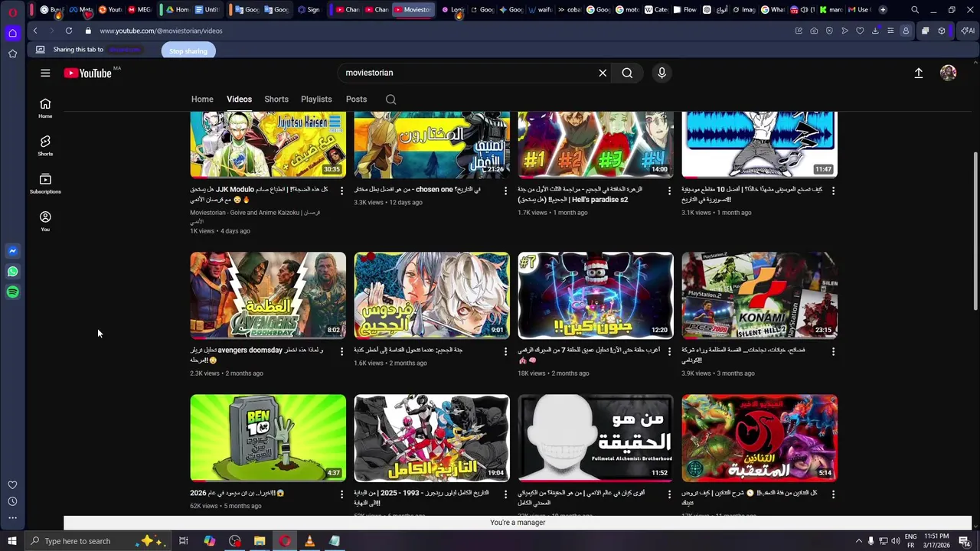Viewport: 980px width, 551px height.
Task: Open the avengers doomsday video title
Action: tap(257, 354)
